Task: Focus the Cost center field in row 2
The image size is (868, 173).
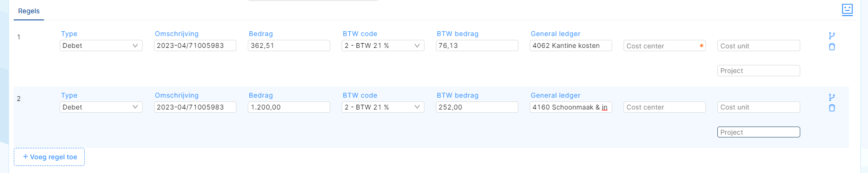Action: click(665, 107)
